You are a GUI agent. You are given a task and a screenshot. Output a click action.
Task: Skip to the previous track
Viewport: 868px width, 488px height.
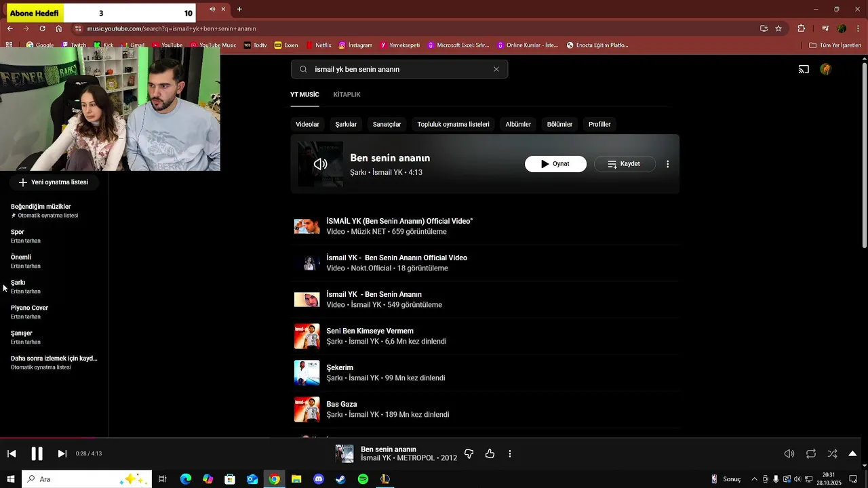12,453
